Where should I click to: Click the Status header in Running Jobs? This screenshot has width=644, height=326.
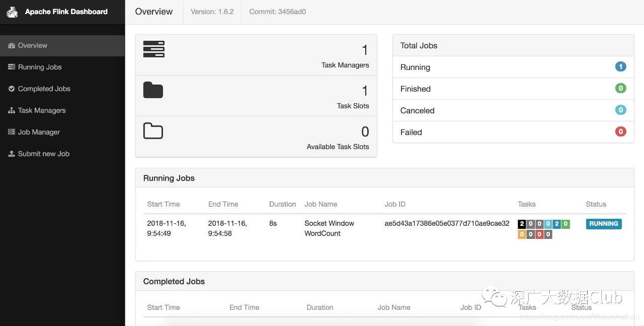[x=596, y=204]
